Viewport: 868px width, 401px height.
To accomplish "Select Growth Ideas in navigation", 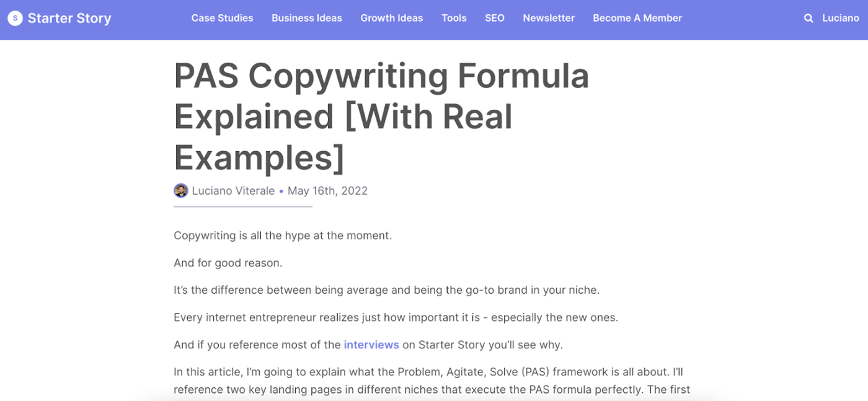I will [x=392, y=18].
